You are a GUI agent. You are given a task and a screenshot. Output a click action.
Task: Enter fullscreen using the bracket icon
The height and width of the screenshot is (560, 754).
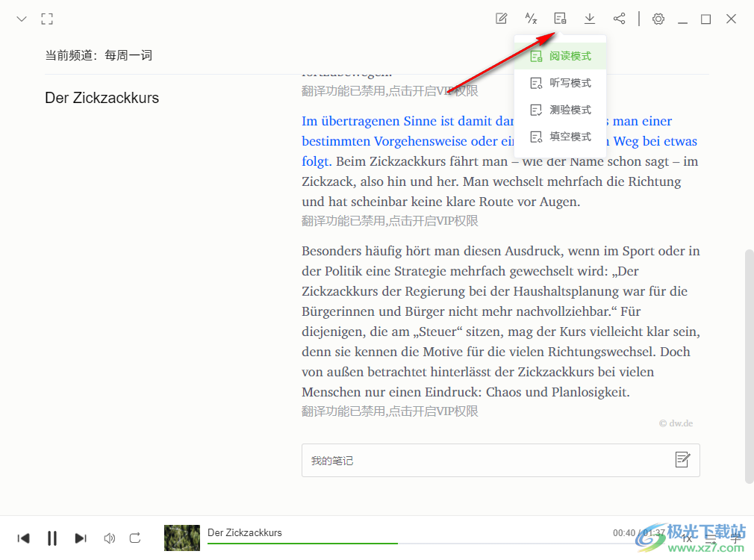[47, 19]
